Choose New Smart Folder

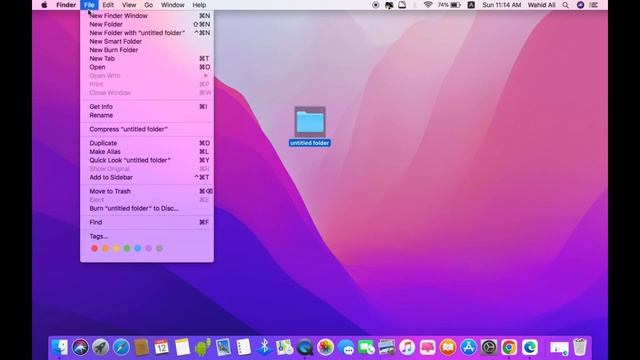click(x=147, y=41)
